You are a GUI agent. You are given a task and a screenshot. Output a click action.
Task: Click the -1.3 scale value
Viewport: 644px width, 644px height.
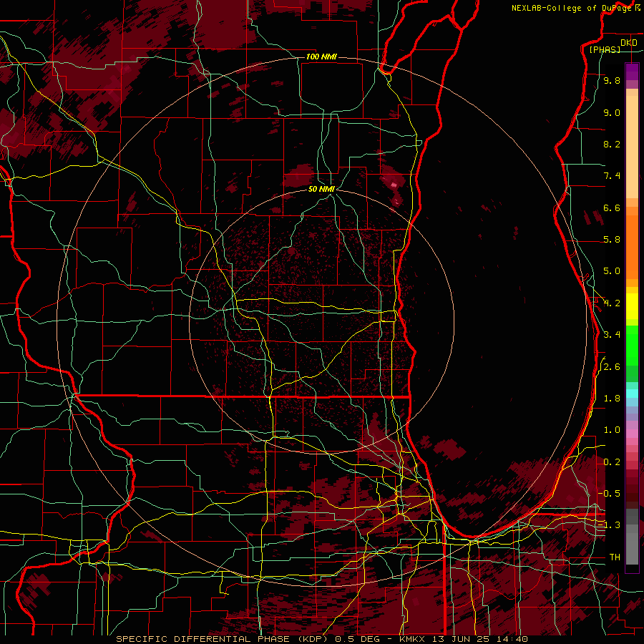[610, 525]
